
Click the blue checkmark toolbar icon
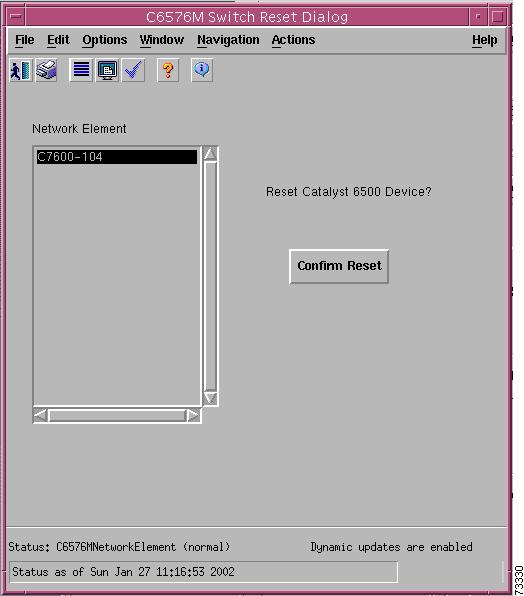[x=133, y=70]
